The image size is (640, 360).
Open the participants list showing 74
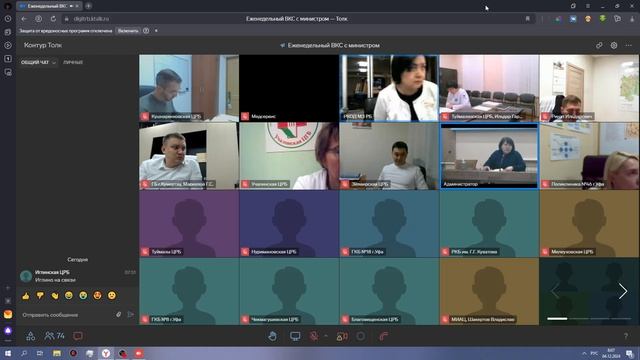click(55, 336)
